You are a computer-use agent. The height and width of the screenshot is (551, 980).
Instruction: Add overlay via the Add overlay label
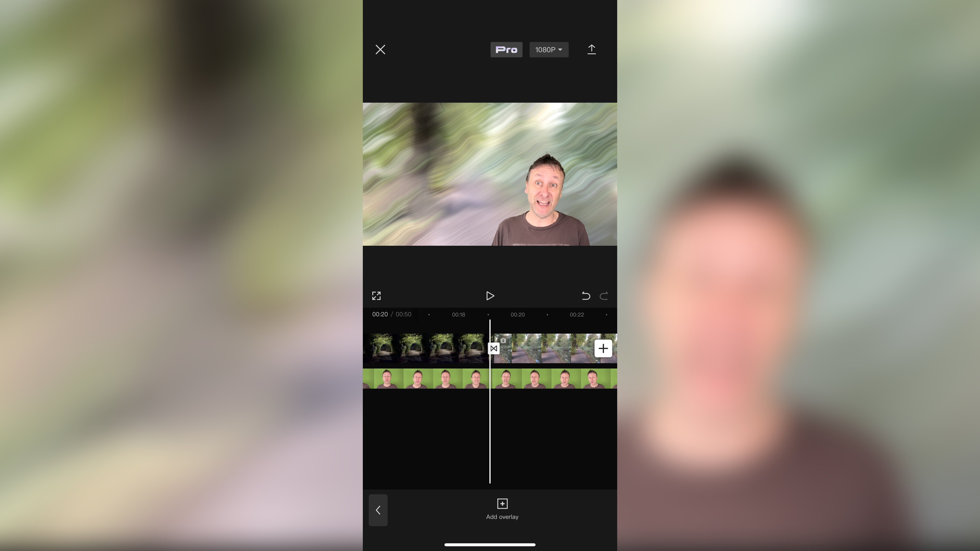502,517
